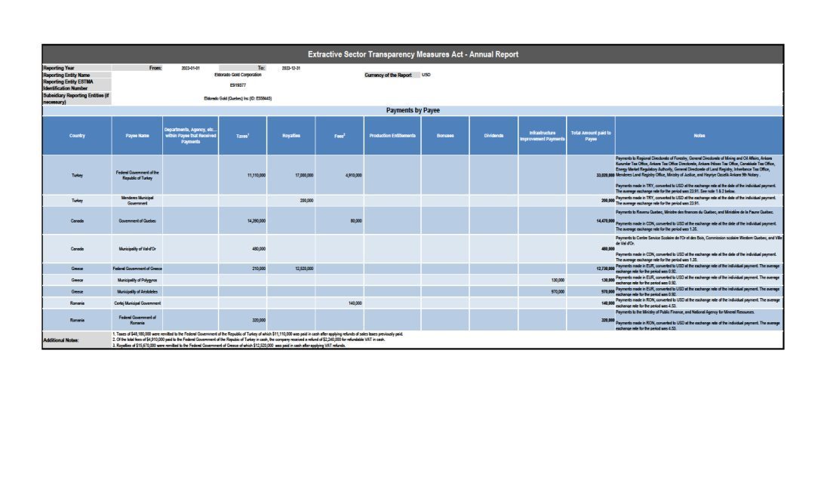Click the Certej Municipal Government payee cell

tap(137, 303)
